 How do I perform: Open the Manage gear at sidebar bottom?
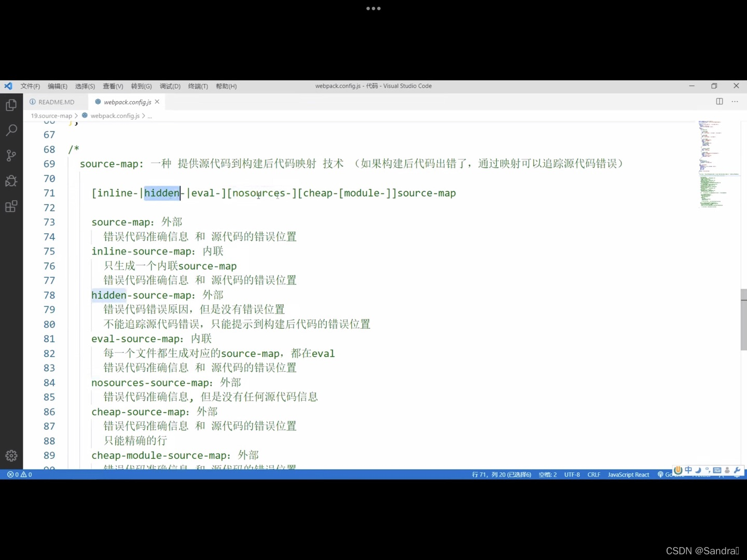point(11,456)
